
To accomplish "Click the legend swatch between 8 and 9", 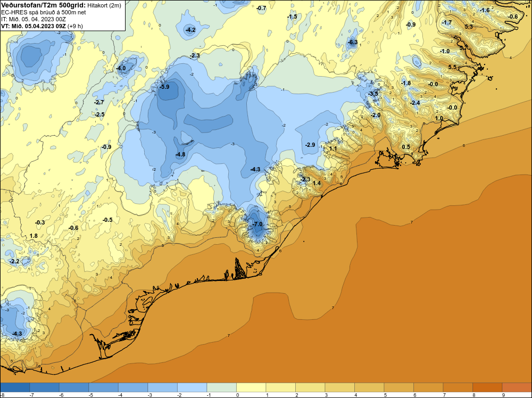I will (x=487, y=387).
